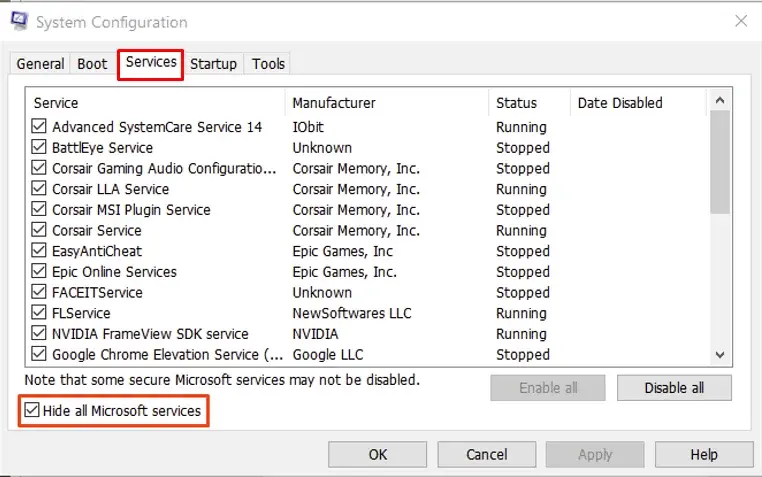The height and width of the screenshot is (477, 762).
Task: Click the Unknown manufacturer for FACEITService
Action: [x=322, y=292]
